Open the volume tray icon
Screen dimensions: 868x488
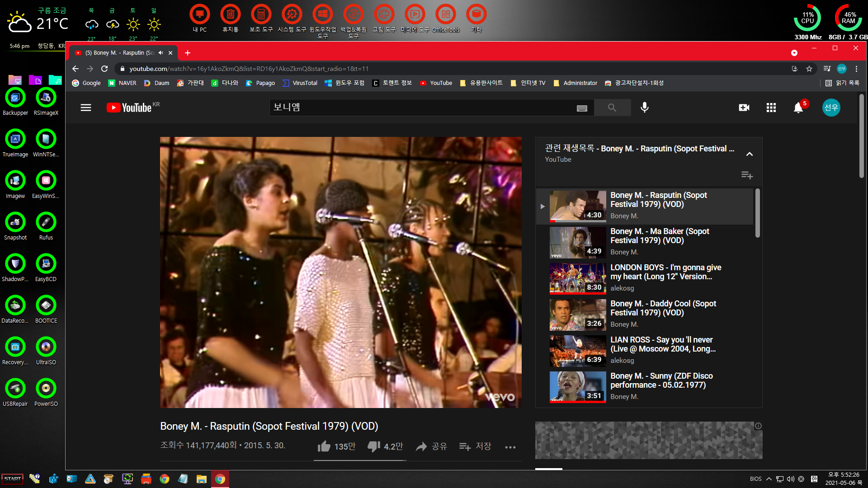[791, 479]
